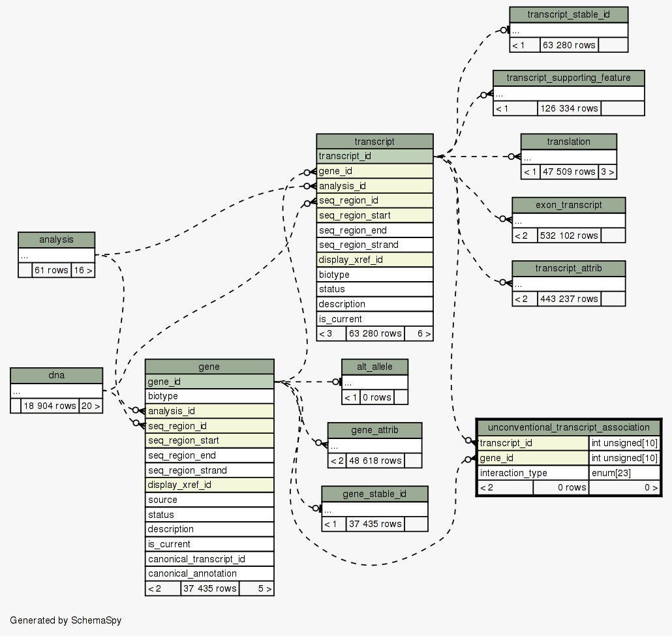Select interaction_type in unconventional_transcript_association table
672x636 pixels.
[533, 473]
